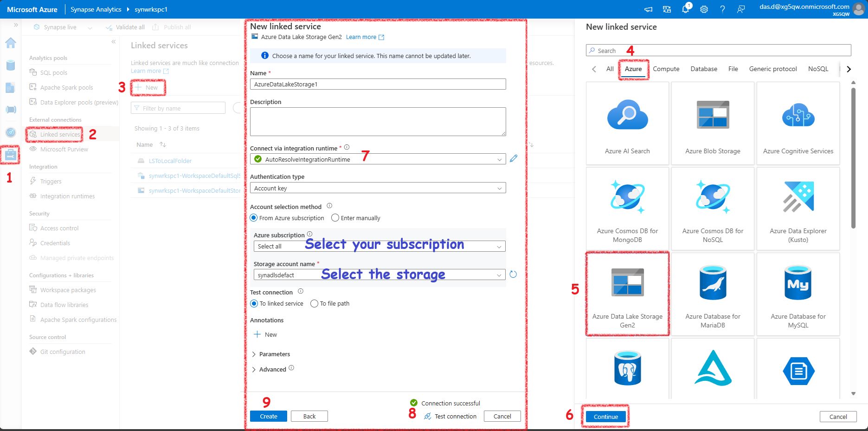Open the Storage account name dropdown
Image resolution: width=868 pixels, height=431 pixels.
click(379, 275)
